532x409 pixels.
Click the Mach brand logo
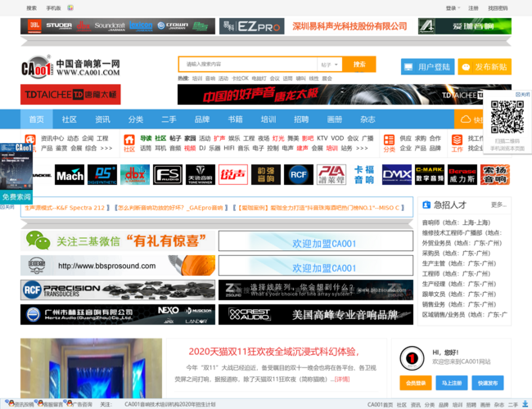[70, 174]
